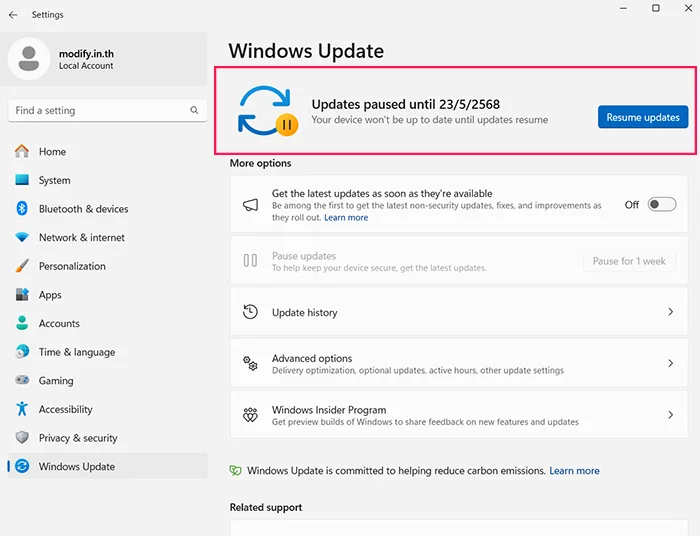This screenshot has width=700, height=536.
Task: Click the green leaf carbon icon
Action: tap(235, 470)
